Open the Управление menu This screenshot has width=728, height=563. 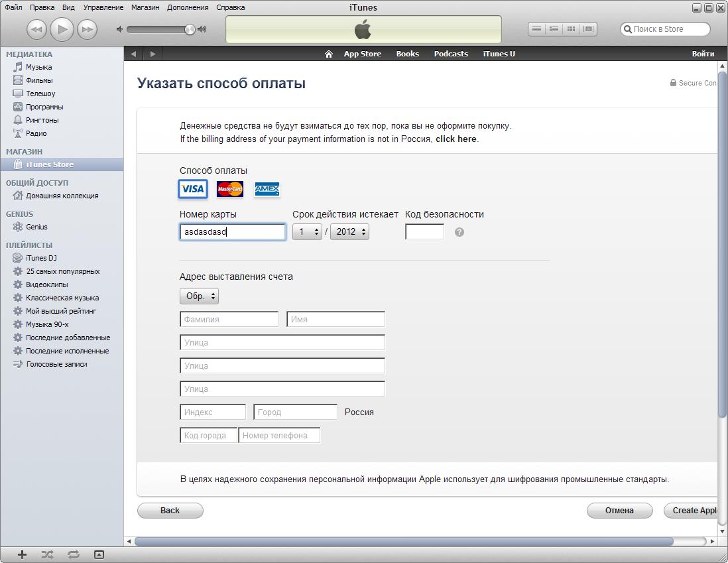(103, 7)
